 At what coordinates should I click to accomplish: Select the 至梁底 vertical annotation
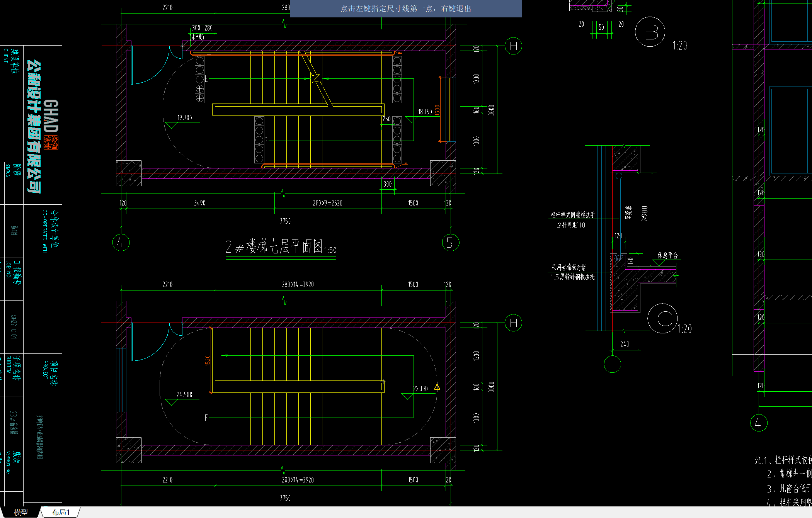point(628,213)
